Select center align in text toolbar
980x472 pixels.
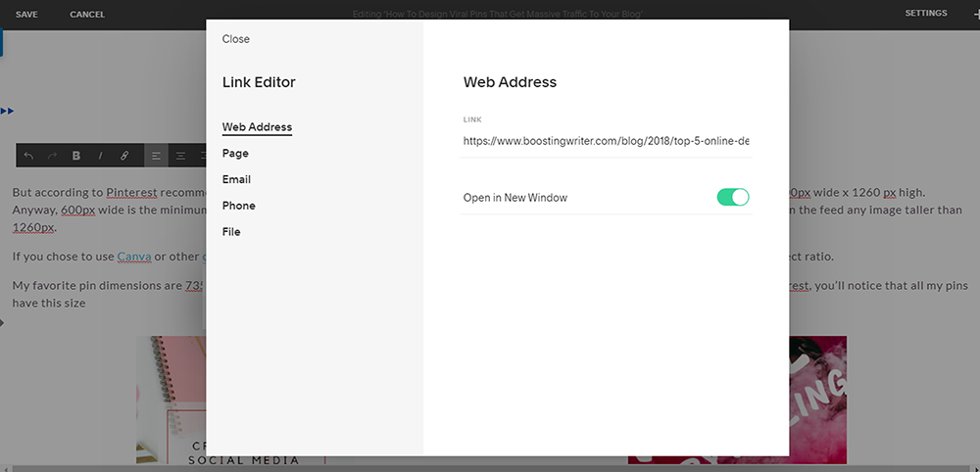[180, 156]
